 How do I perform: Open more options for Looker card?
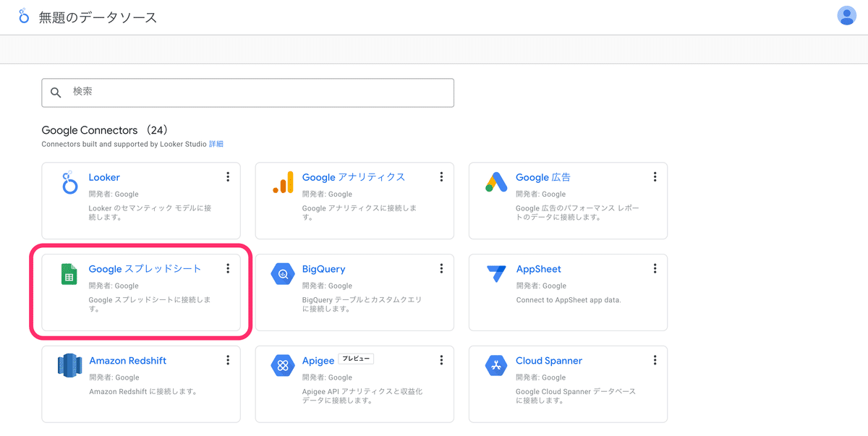click(228, 177)
